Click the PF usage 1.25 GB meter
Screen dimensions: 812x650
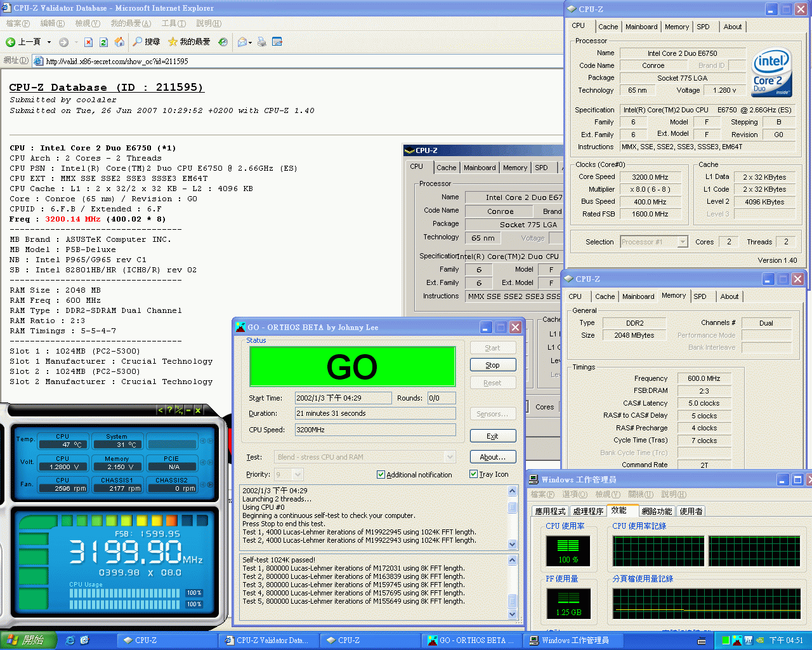[x=568, y=604]
